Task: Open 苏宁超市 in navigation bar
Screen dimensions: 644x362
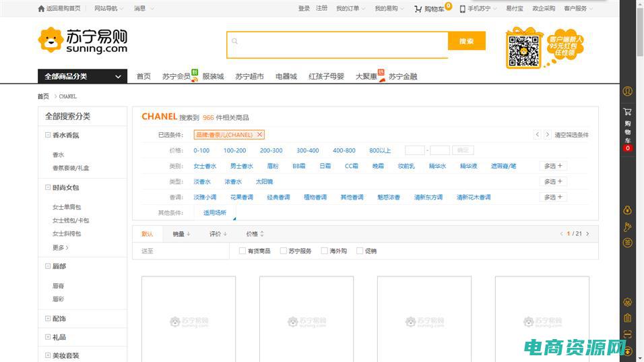Action: [249, 76]
